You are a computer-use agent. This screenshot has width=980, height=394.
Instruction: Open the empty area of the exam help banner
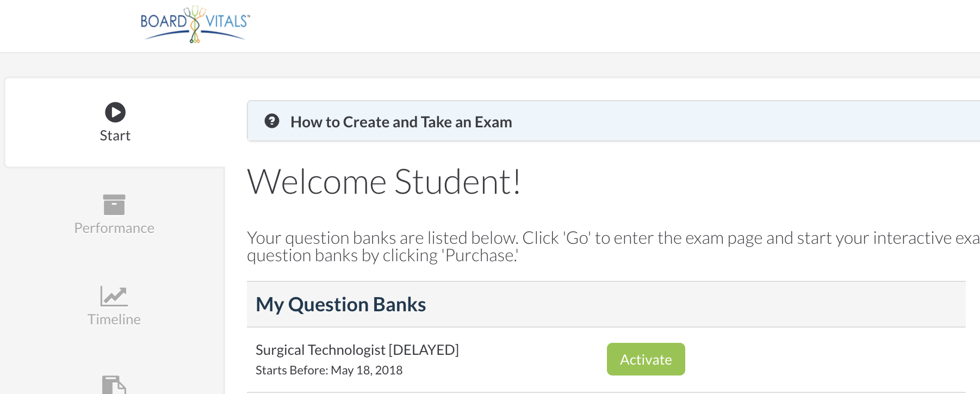(x=745, y=121)
